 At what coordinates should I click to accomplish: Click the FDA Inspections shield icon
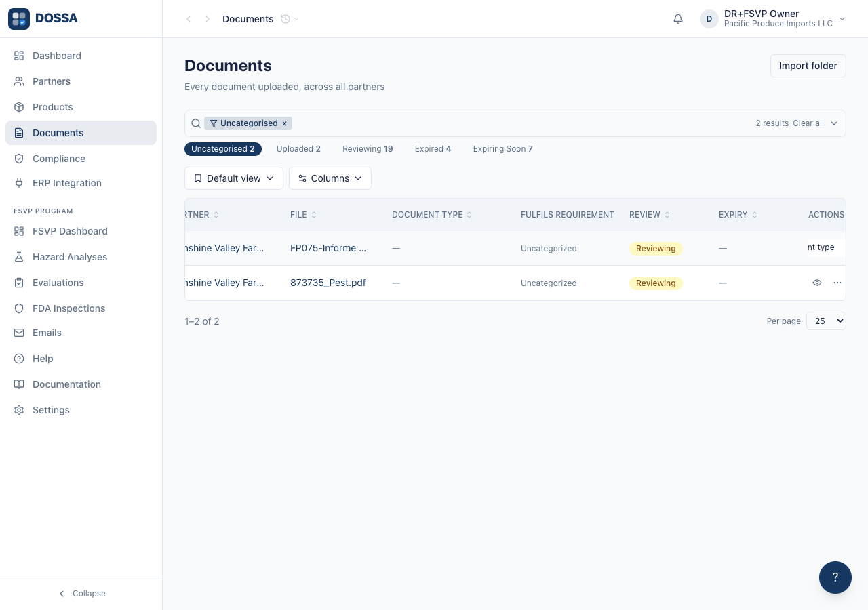(x=19, y=308)
